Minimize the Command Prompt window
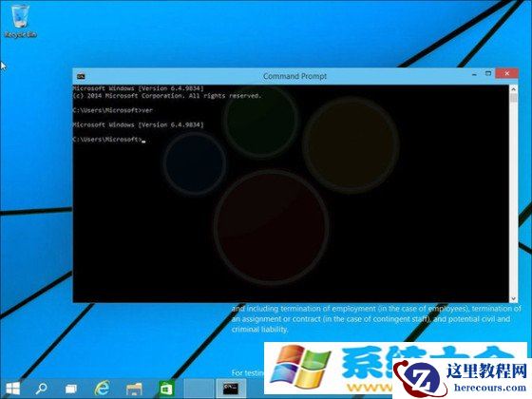This screenshot has height=399, width=532. pos(474,74)
